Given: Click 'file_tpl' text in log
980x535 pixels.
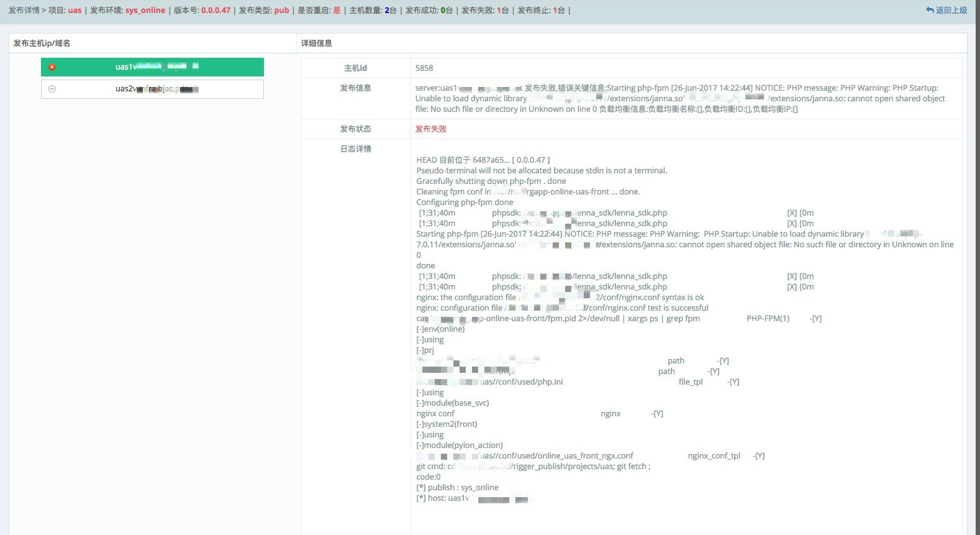Looking at the screenshot, I should click(x=691, y=382).
